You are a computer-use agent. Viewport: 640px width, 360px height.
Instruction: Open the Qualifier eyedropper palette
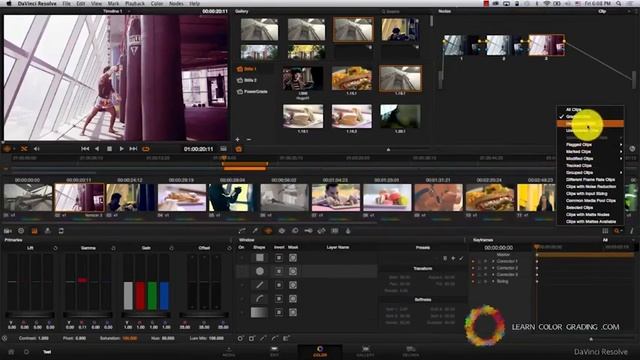pyautogui.click(x=255, y=231)
